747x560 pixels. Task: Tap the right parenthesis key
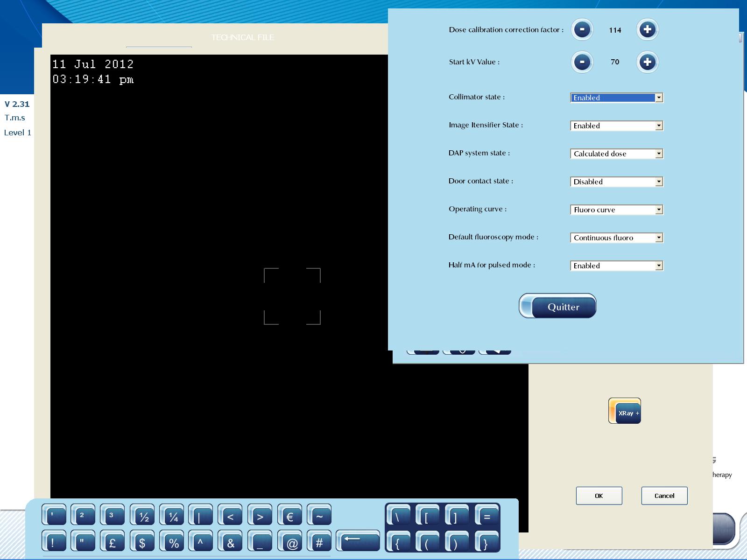pyautogui.click(x=457, y=542)
